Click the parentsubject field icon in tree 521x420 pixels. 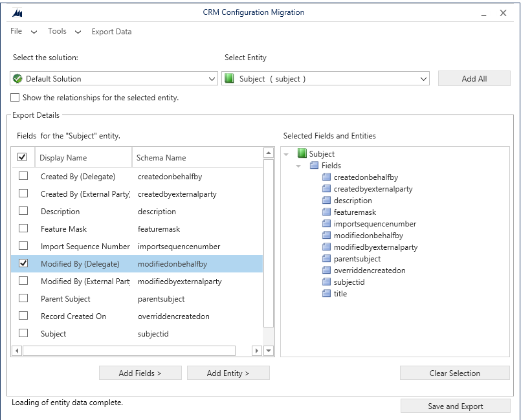326,258
